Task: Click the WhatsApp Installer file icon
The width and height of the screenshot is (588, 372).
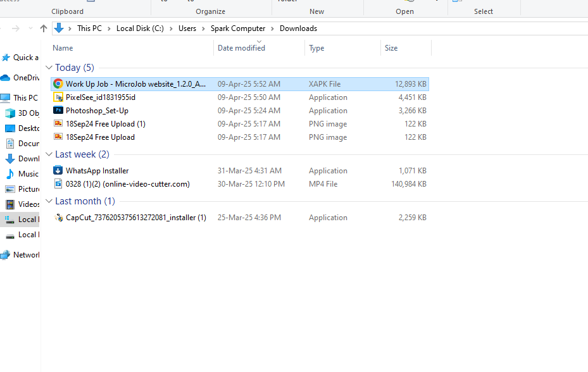Action: click(58, 170)
